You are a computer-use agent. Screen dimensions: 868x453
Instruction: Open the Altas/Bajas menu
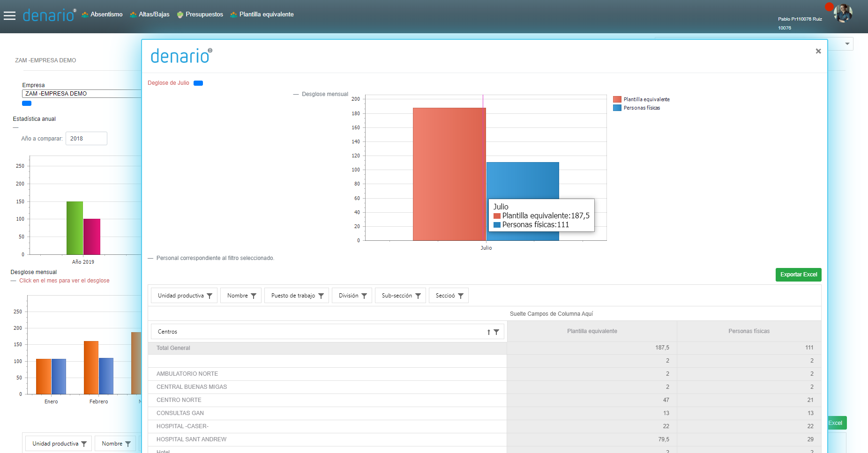click(x=150, y=15)
